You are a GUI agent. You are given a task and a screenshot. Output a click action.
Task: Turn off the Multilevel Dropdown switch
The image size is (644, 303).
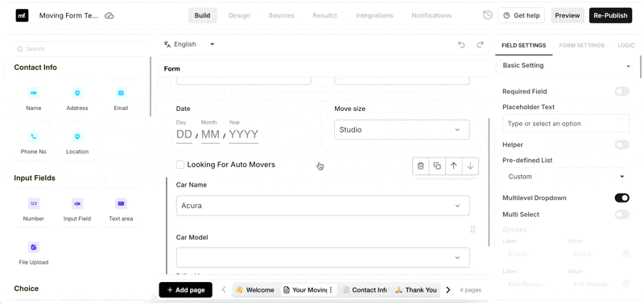coord(621,198)
